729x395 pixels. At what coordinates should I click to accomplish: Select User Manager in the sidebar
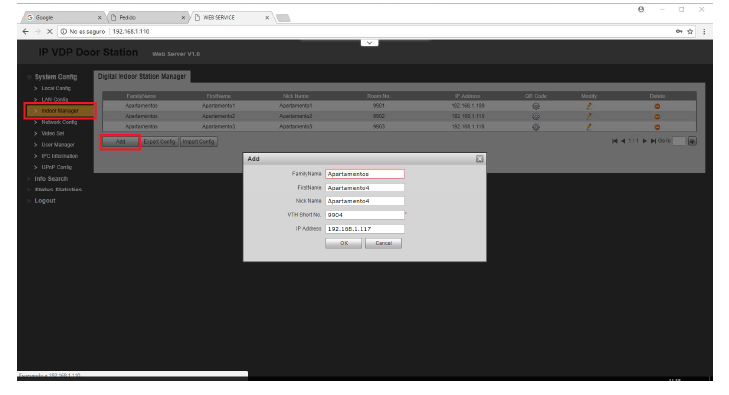click(58, 145)
